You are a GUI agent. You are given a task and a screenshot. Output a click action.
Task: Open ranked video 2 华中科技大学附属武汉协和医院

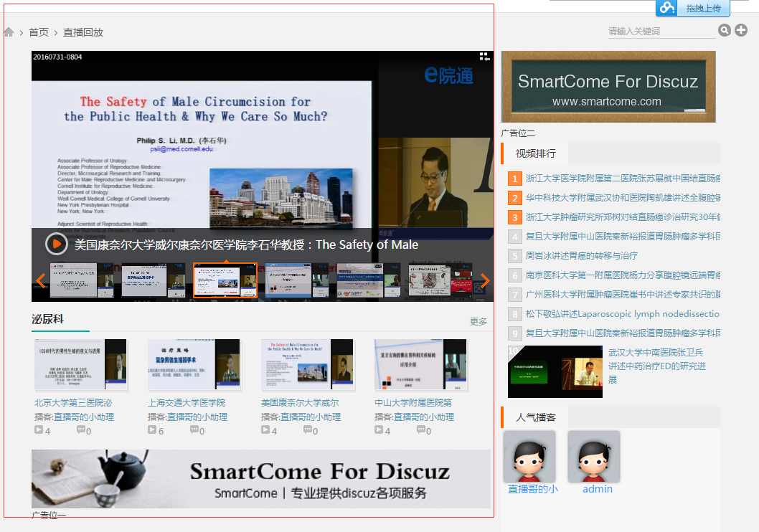[x=623, y=198]
